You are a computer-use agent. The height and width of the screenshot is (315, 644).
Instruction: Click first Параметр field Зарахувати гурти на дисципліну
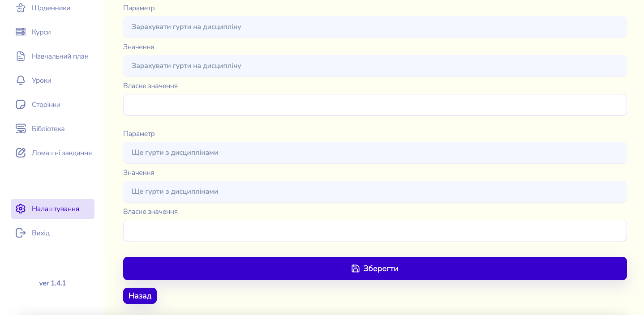(375, 27)
